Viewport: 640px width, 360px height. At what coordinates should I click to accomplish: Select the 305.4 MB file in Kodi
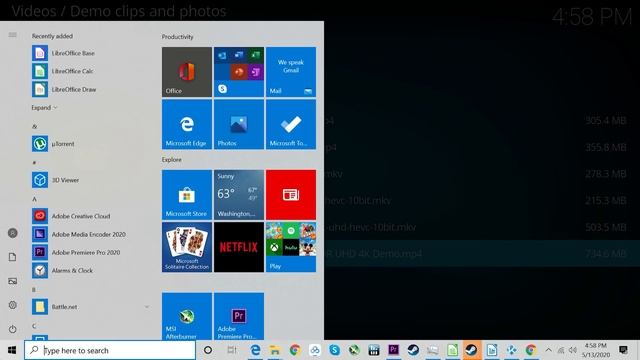(482, 120)
